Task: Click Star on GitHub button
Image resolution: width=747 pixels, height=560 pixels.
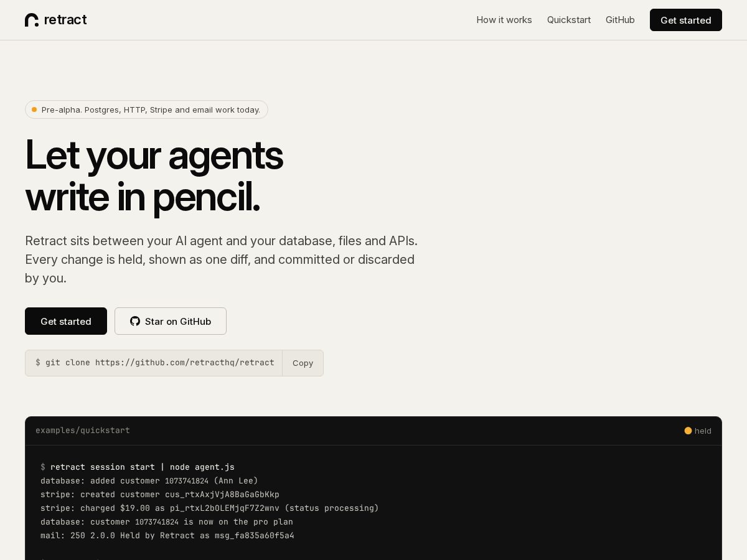Action: 171,321
